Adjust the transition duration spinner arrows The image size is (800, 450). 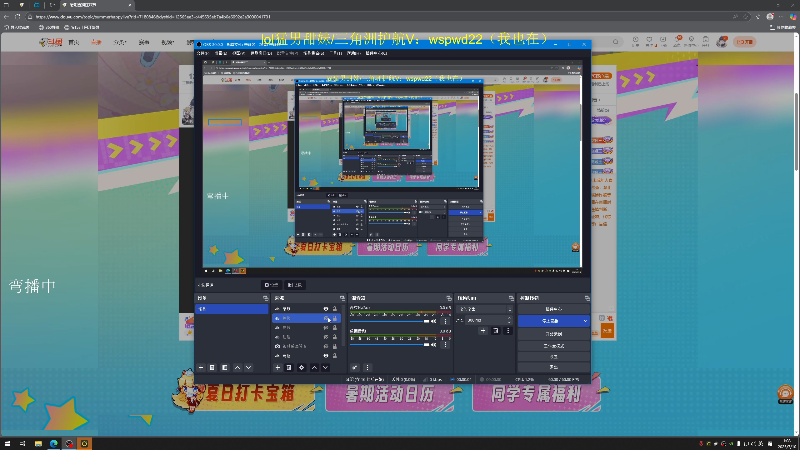tap(509, 320)
